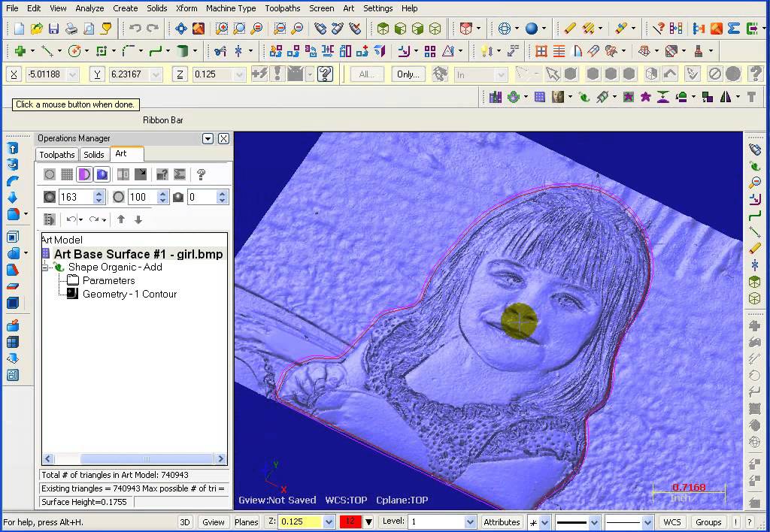Open the shaded render view icon in Art panel

(x=102, y=174)
